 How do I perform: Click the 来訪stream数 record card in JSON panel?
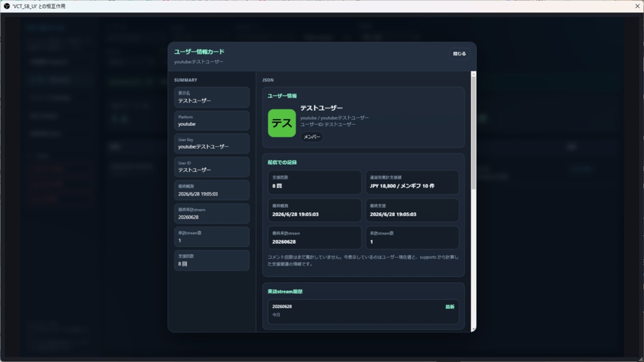(413, 238)
